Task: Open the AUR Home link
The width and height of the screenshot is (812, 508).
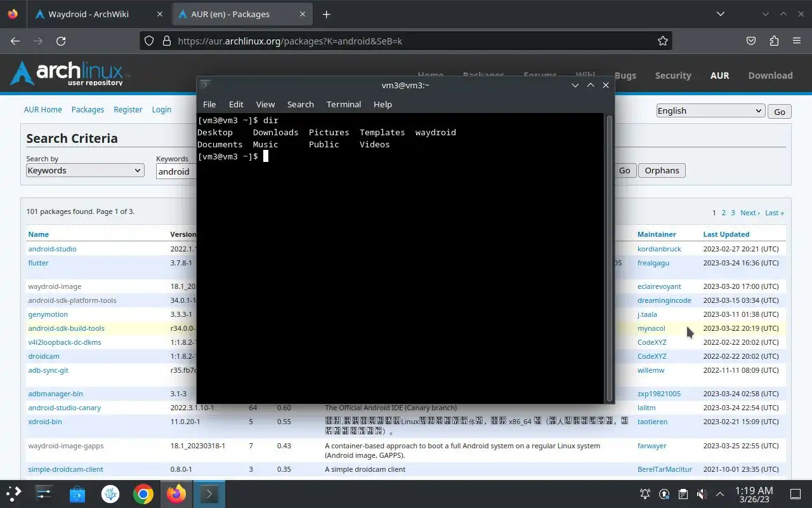Action: point(43,109)
